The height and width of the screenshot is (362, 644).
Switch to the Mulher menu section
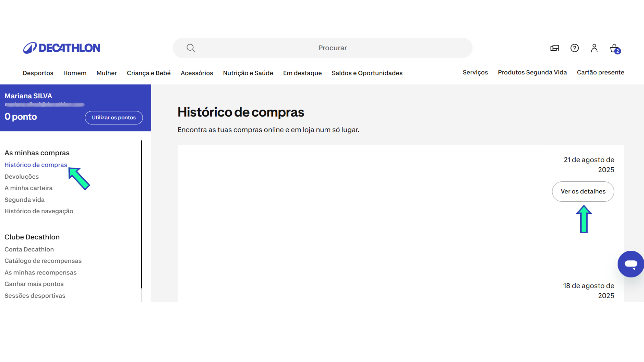click(106, 73)
